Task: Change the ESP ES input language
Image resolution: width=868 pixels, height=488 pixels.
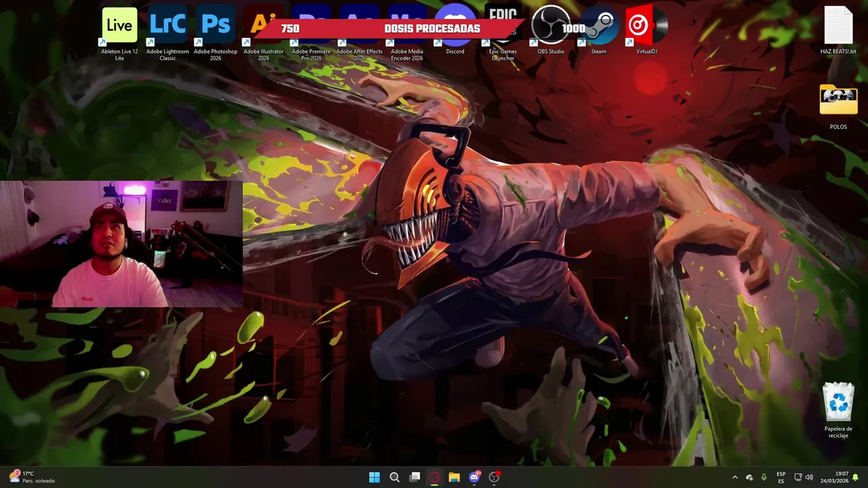Action: point(781,477)
